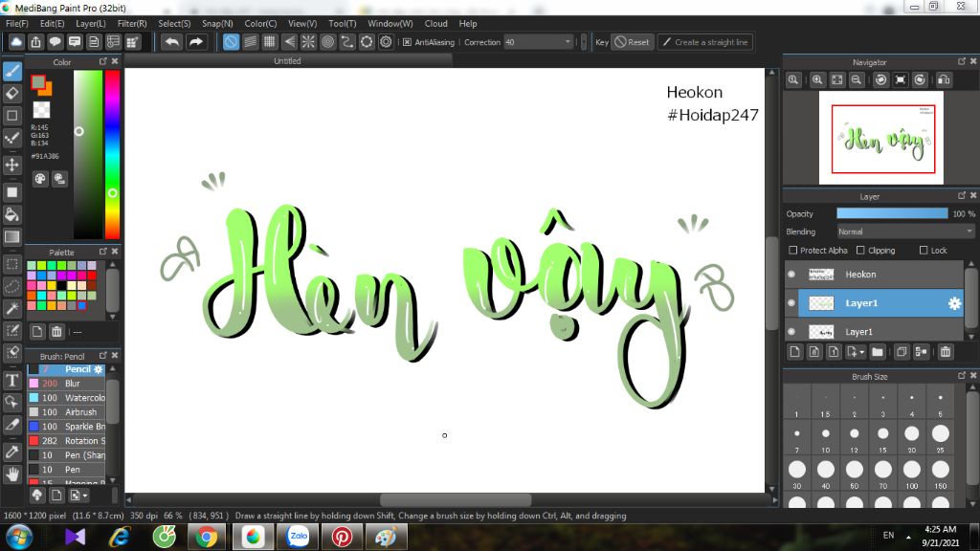Zoom in using Navigator magnifier plus
The width and height of the screenshot is (980, 551).
click(x=817, y=80)
